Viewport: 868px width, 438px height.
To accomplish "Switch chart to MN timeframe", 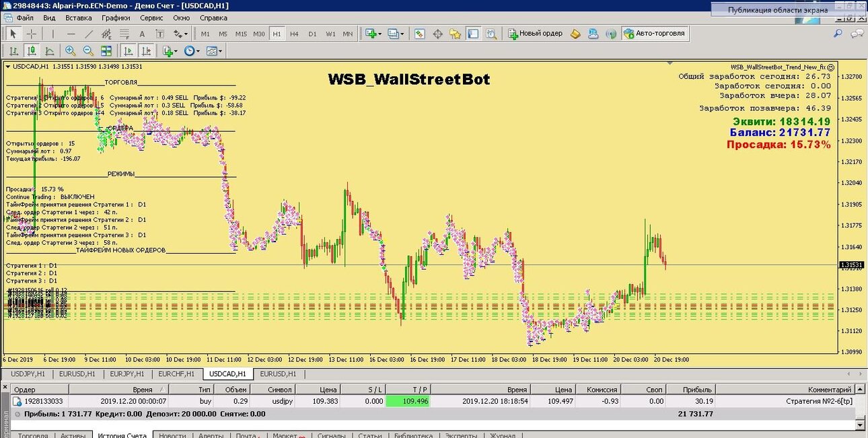I will [x=348, y=34].
